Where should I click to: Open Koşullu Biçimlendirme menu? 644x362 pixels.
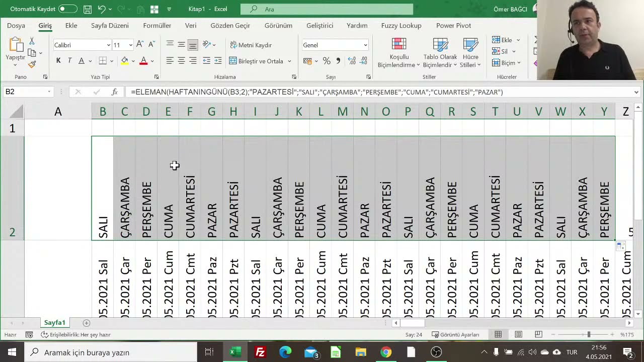398,53
